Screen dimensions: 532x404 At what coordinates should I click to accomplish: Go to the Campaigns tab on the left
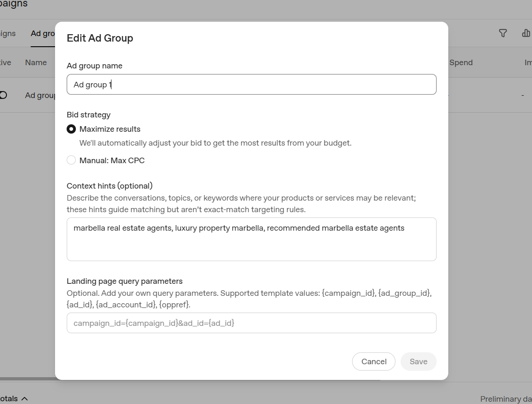click(7, 33)
